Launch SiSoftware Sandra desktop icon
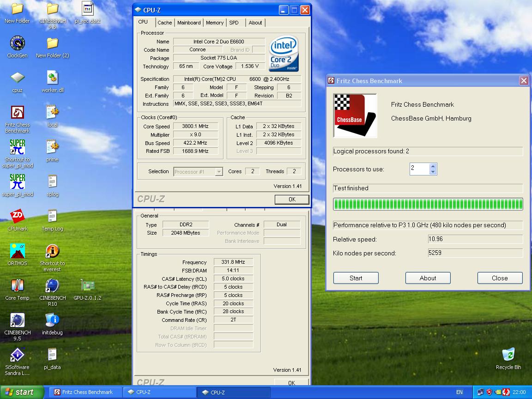Screen dimensions: 532x399 pos(17,362)
